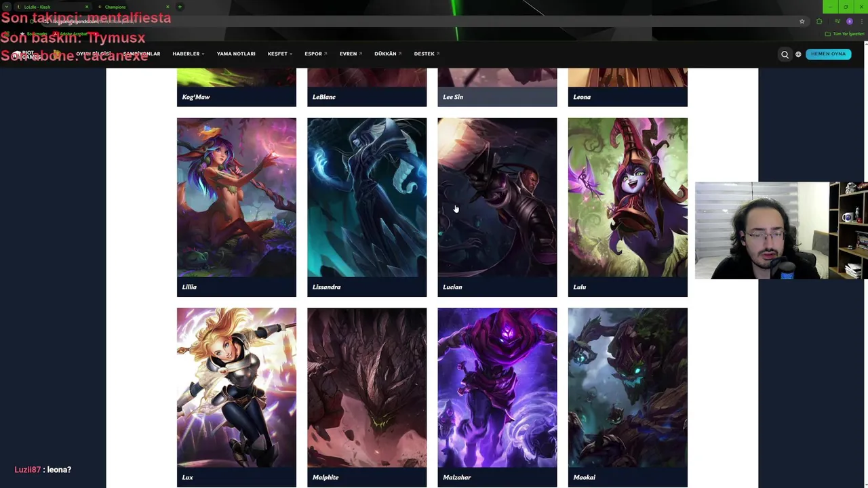Open the Tüm Yer İşaretleri bookmarks folder
Image resolution: width=868 pixels, height=488 pixels.
pos(846,34)
